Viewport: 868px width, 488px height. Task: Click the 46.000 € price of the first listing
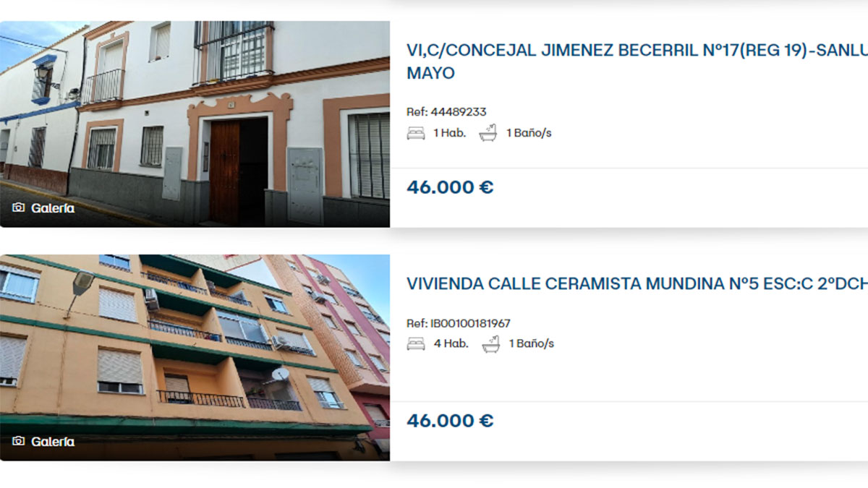pyautogui.click(x=450, y=187)
